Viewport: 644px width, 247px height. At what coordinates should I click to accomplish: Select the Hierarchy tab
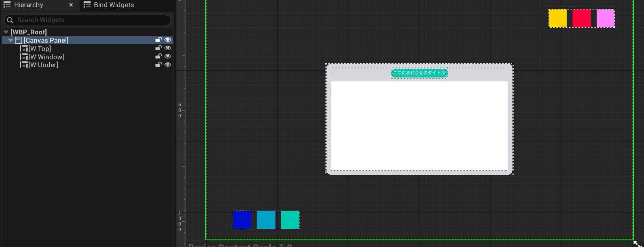point(28,5)
